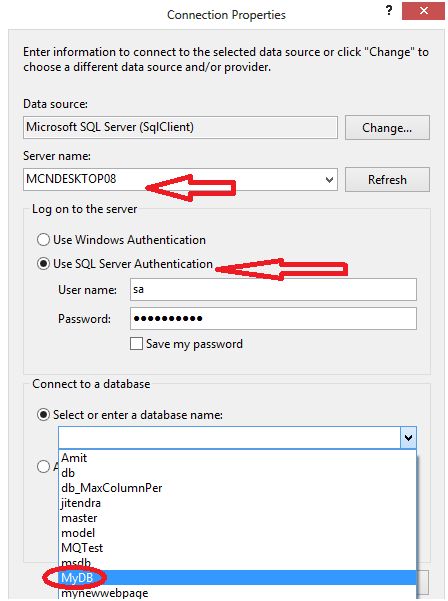Select Use Windows Authentication option
Viewport: 448px width, 601px height.
pos(43,240)
